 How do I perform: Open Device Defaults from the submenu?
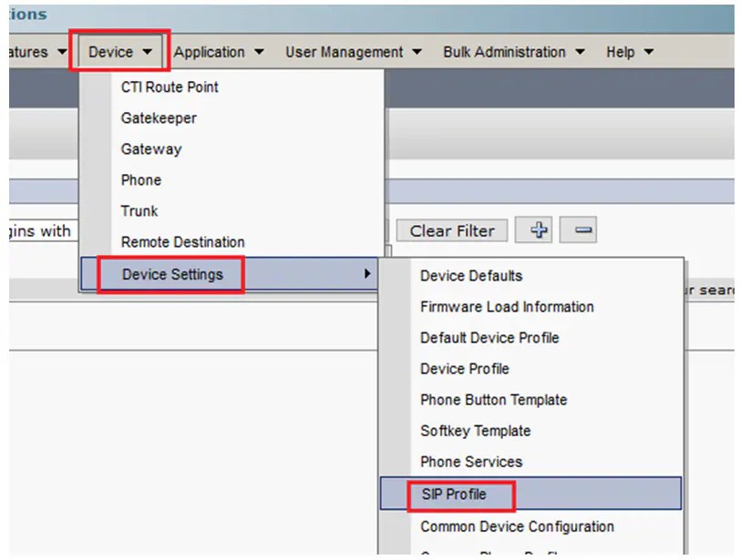470,275
